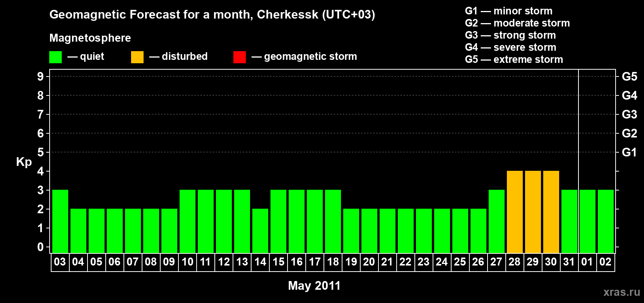Click the green bar for day 06
This screenshot has width=644, height=303.
(x=115, y=231)
